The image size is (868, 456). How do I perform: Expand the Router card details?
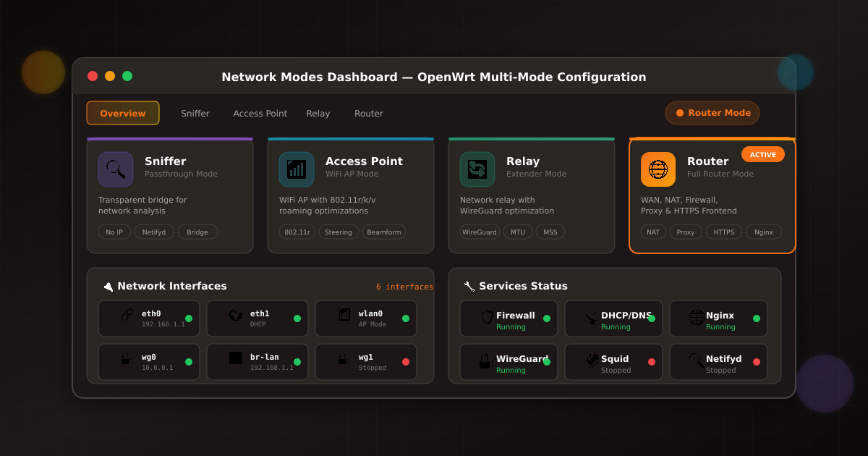click(712, 195)
